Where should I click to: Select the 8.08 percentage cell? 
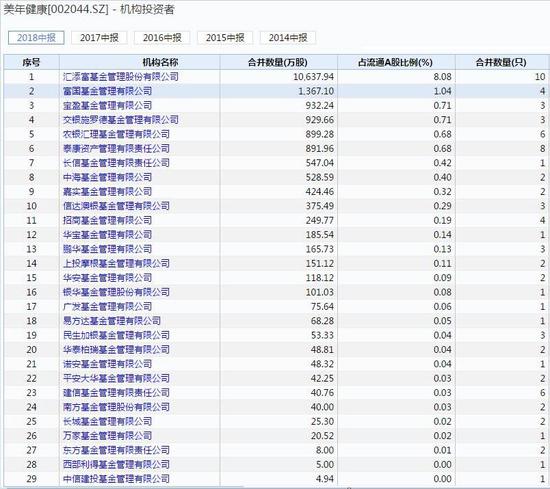(442, 77)
